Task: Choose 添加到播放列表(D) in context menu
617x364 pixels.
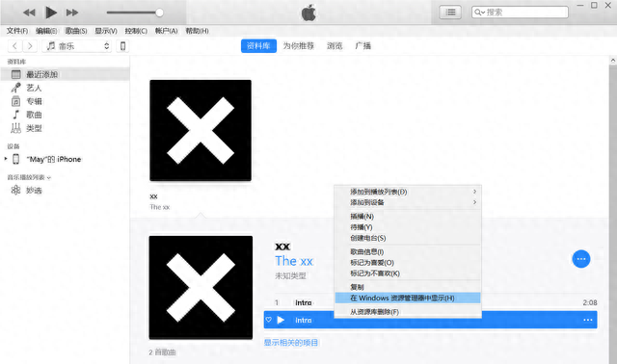Action: (x=408, y=192)
